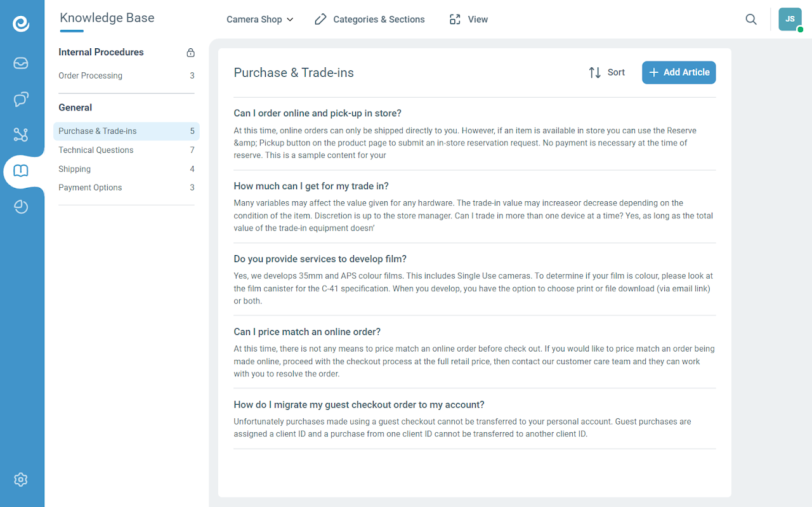
Task: Open the inbox icon in sidebar
Action: 21,63
